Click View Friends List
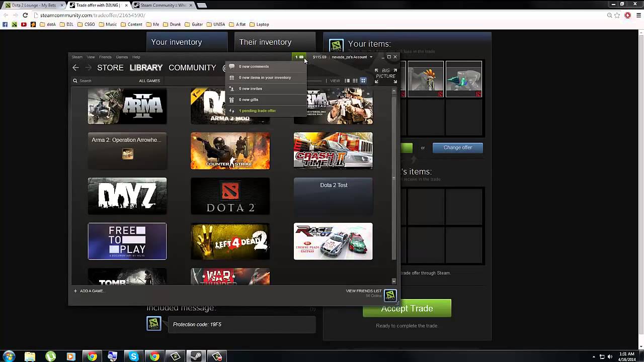Image resolution: width=644 pixels, height=362 pixels. [364, 291]
